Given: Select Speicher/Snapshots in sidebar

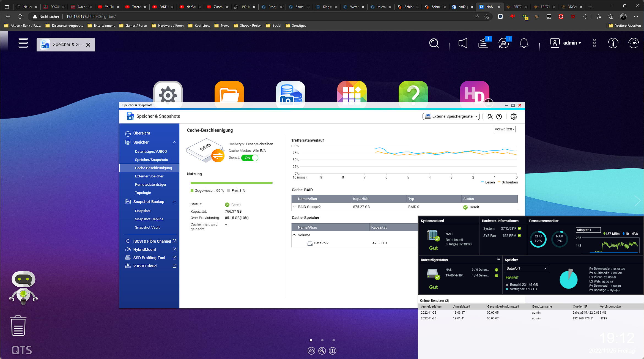Looking at the screenshot, I should (x=151, y=160).
